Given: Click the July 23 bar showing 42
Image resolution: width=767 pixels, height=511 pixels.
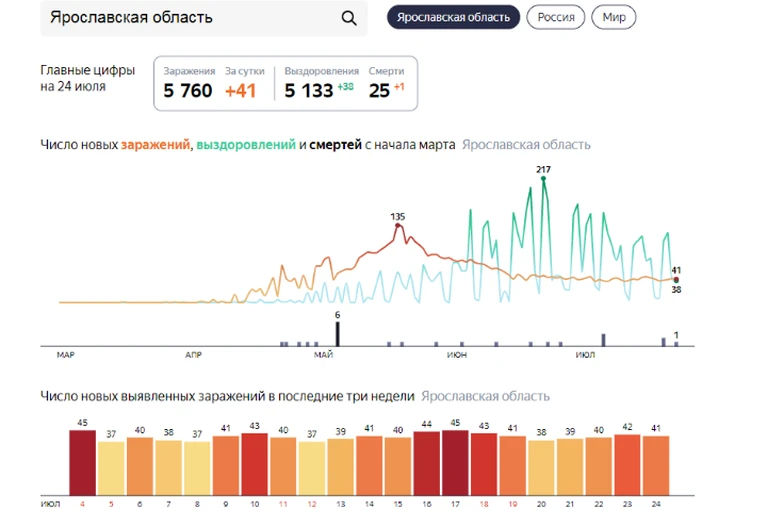Looking at the screenshot, I should (627, 465).
